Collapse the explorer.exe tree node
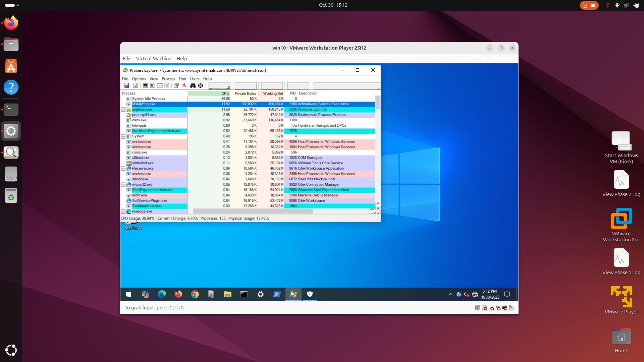Image resolution: width=644 pixels, height=362 pixels. (x=123, y=110)
